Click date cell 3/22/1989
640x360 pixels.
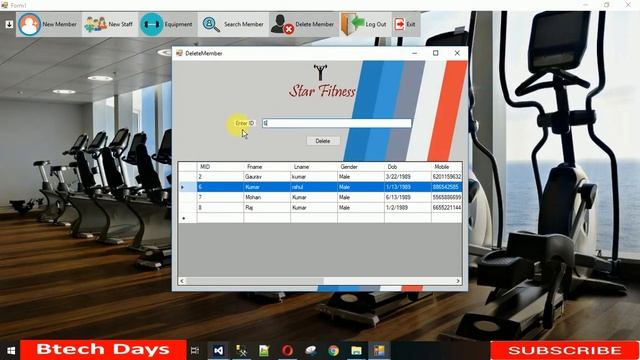(408, 177)
